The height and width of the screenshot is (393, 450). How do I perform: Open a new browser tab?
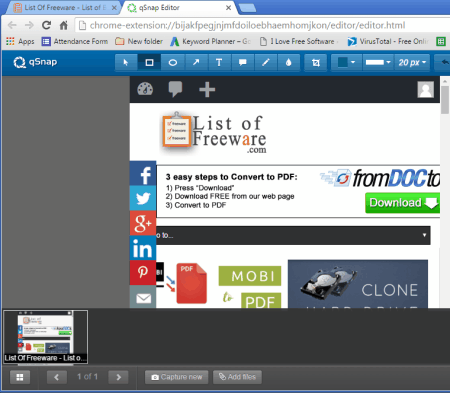point(247,8)
